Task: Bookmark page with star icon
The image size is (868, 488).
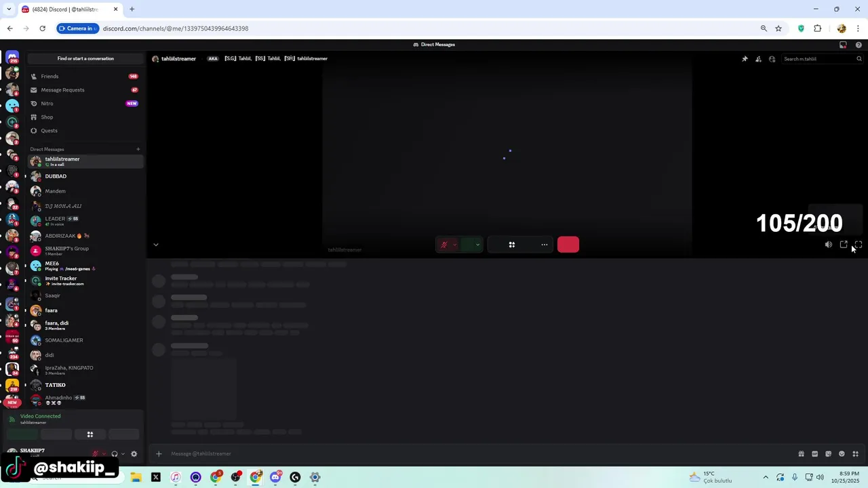Action: pyautogui.click(x=778, y=28)
